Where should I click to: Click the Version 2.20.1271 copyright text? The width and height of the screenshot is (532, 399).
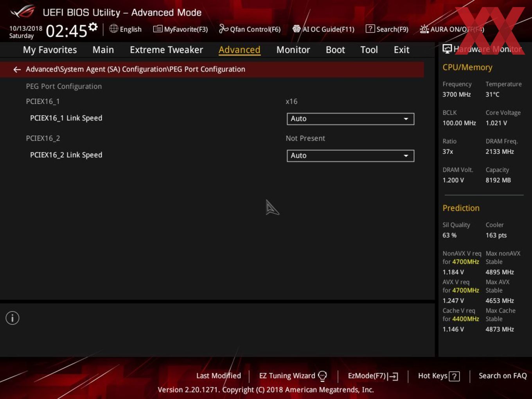(266, 390)
